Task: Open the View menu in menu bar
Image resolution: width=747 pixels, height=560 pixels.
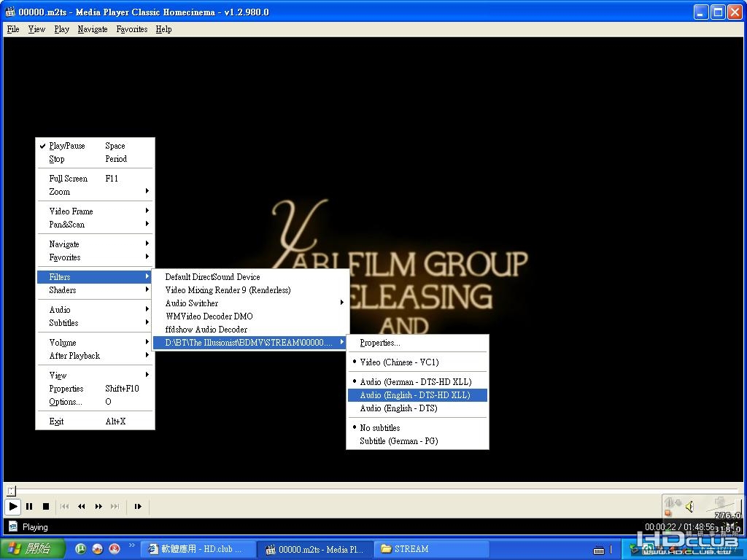Action: (36, 29)
